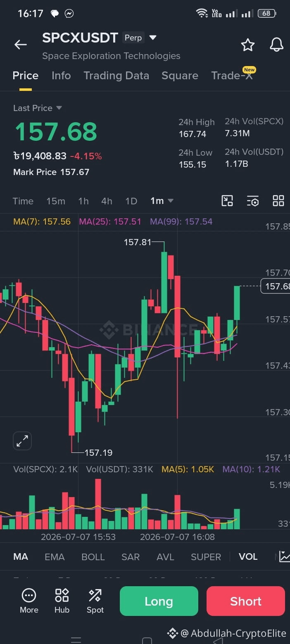Open Last Price dropdown
Viewport: 290px width, 644px height.
38,108
